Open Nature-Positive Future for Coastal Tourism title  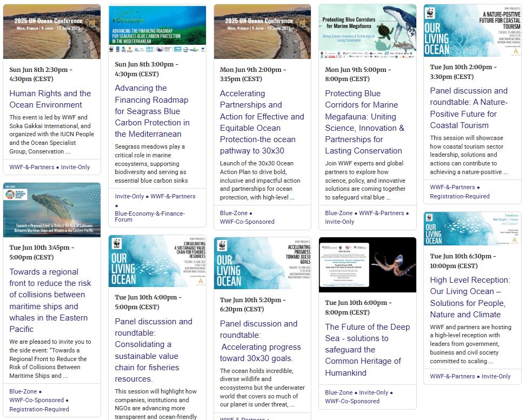469,108
